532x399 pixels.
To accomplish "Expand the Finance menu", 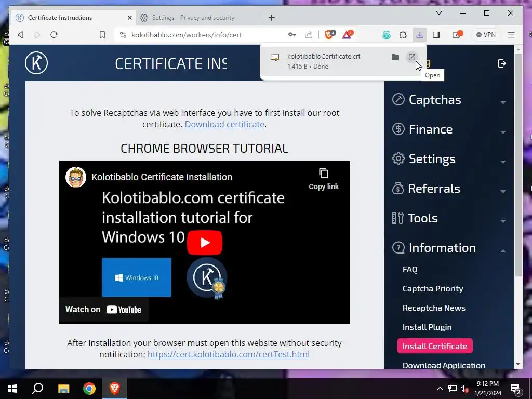I will pos(449,129).
